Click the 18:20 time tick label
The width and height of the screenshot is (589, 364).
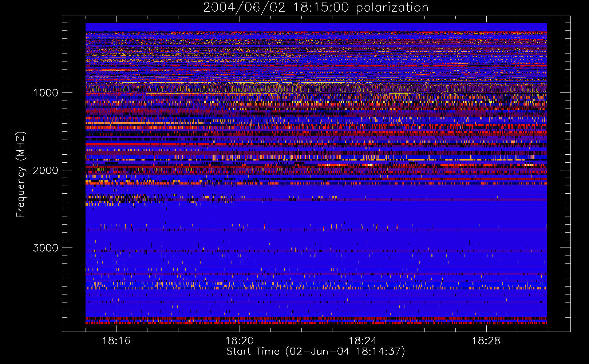tap(240, 341)
